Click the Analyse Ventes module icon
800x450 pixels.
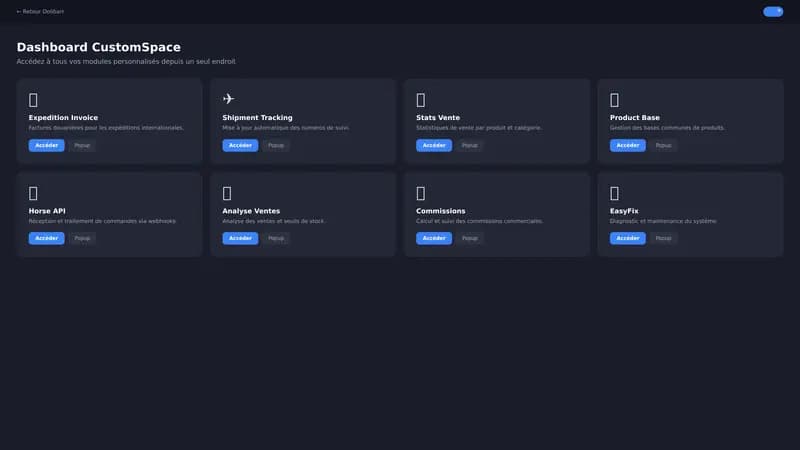point(227,193)
